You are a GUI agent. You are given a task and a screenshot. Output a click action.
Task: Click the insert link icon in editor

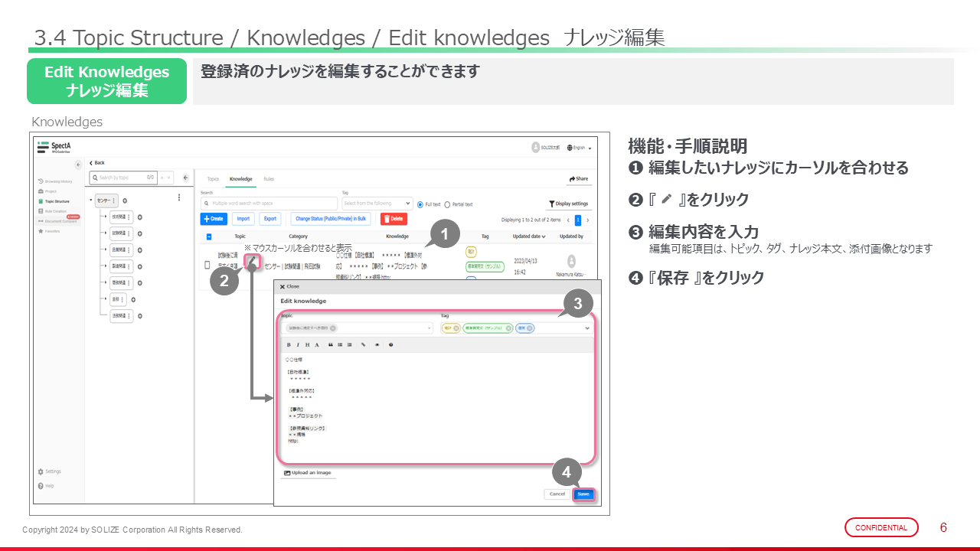click(x=363, y=345)
